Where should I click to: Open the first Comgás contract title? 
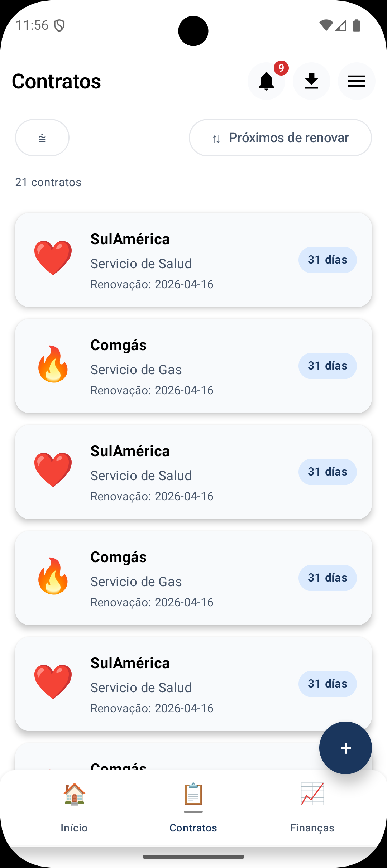point(119,345)
